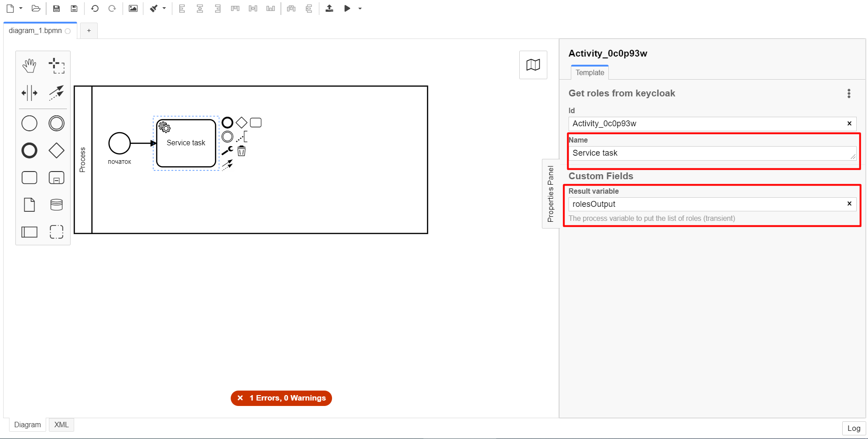Image resolution: width=868 pixels, height=439 pixels.
Task: Select the start event circle labeled початок
Action: [119, 143]
